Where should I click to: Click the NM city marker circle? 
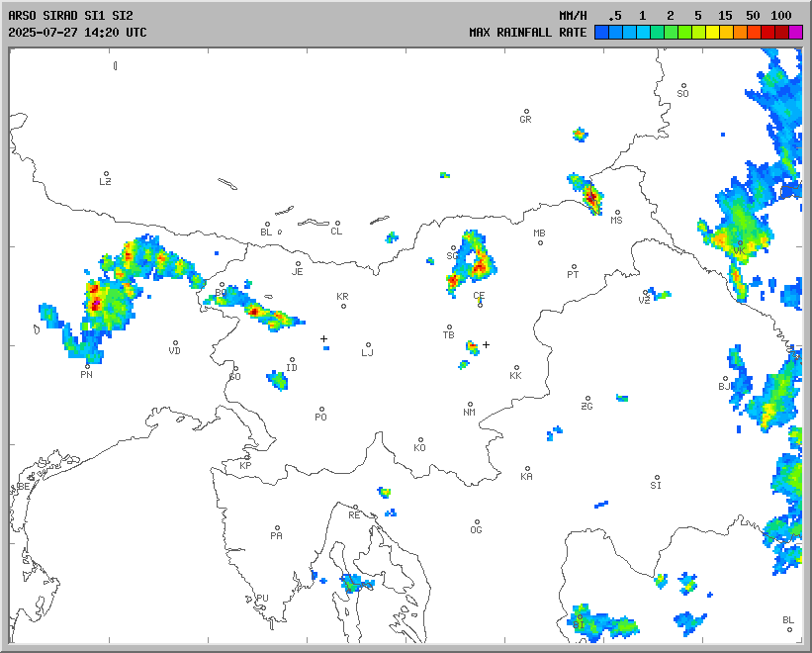(x=470, y=405)
